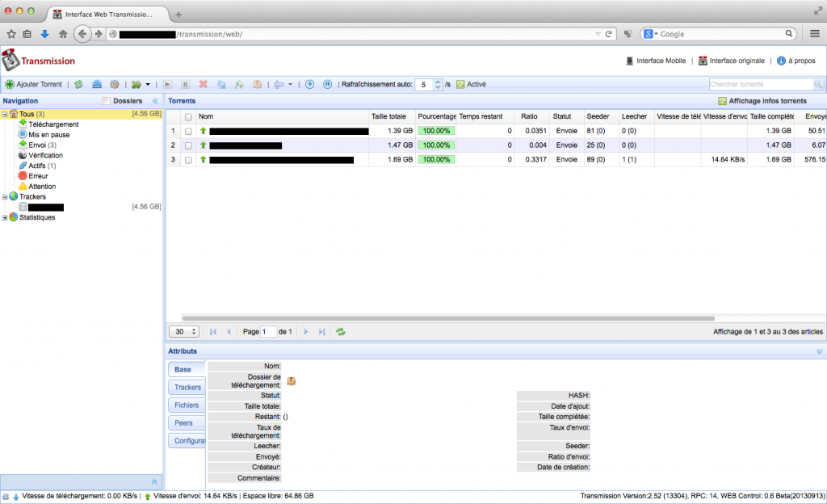Image resolution: width=827 pixels, height=504 pixels.
Task: Click the 100.00% progress bar of torrent 1
Action: pos(436,130)
